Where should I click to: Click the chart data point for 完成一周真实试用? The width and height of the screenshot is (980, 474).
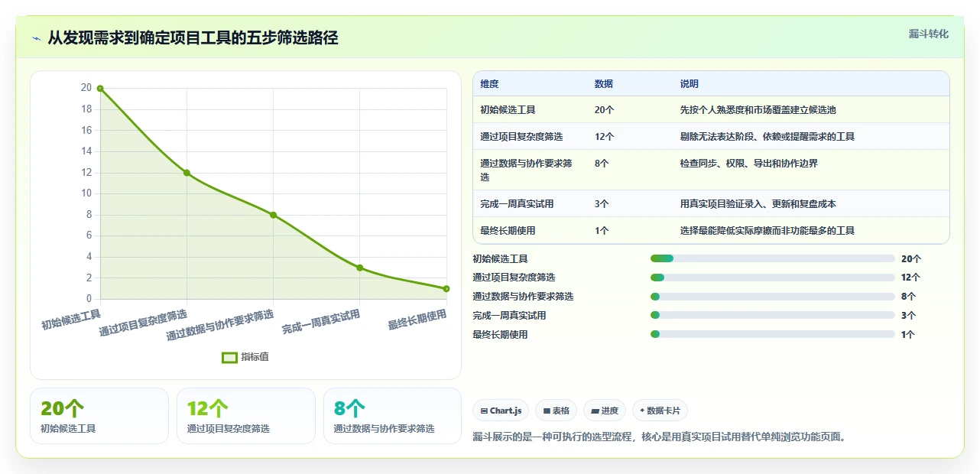(359, 268)
